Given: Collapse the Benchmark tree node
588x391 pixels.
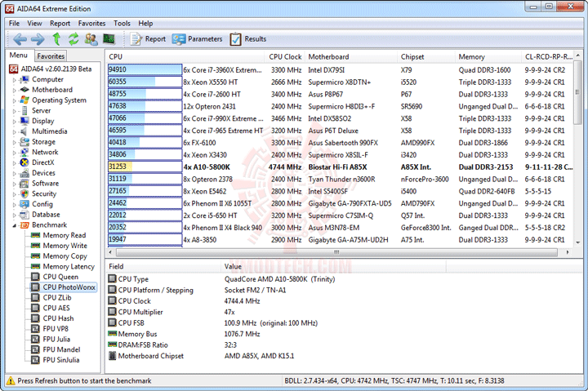Looking at the screenshot, I should [14, 225].
